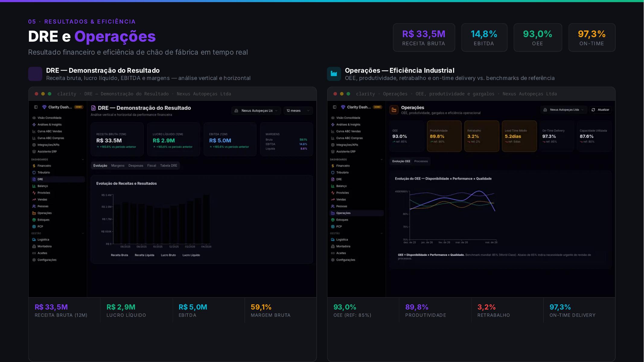Open Nexus Autopeças company dropdown in DRE window

(256, 111)
